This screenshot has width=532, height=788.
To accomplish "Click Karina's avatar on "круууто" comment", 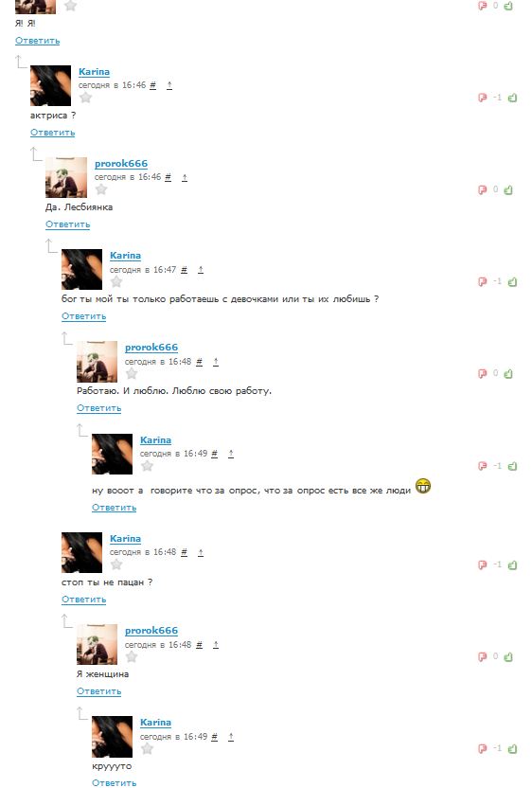I will pyautogui.click(x=112, y=737).
